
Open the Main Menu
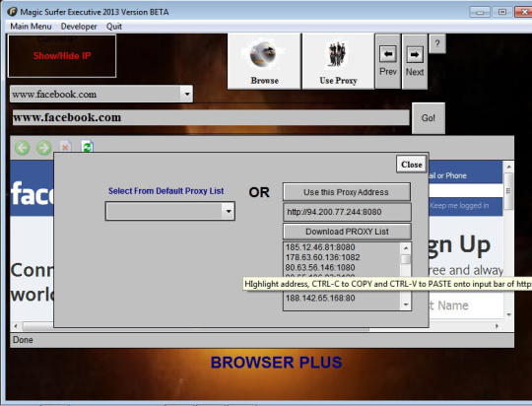pos(31,27)
